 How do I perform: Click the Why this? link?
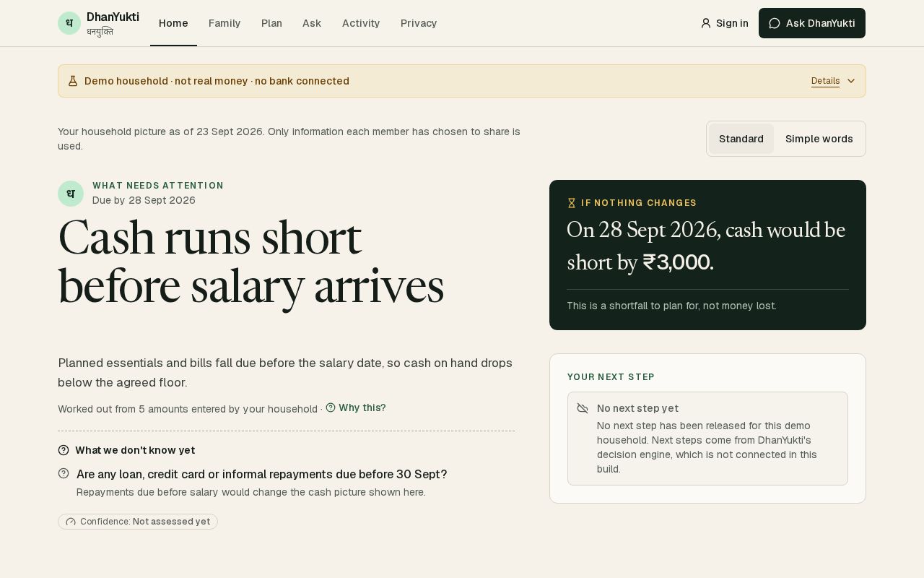[356, 407]
